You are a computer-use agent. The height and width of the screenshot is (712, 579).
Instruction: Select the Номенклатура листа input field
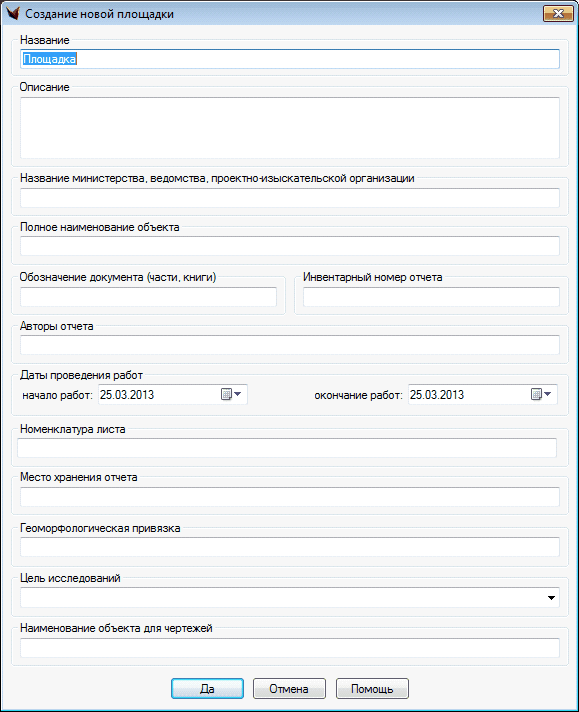click(287, 448)
